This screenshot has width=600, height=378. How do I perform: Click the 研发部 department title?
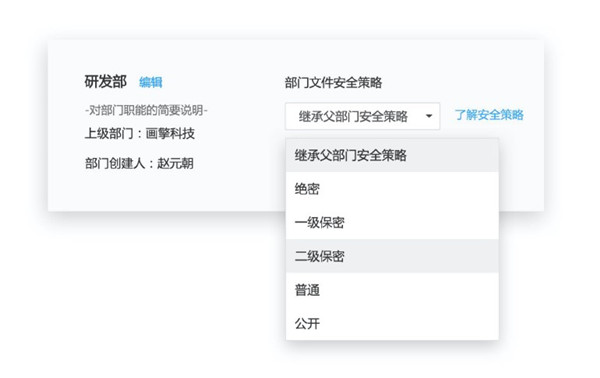coord(105,81)
